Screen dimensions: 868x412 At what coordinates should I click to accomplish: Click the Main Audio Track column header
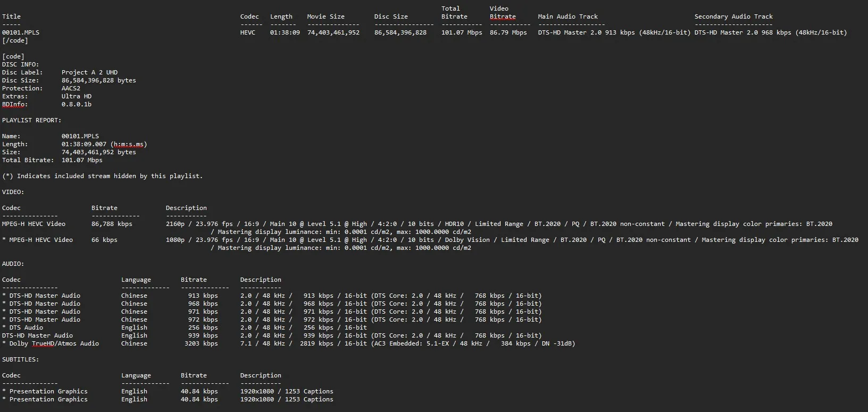567,16
